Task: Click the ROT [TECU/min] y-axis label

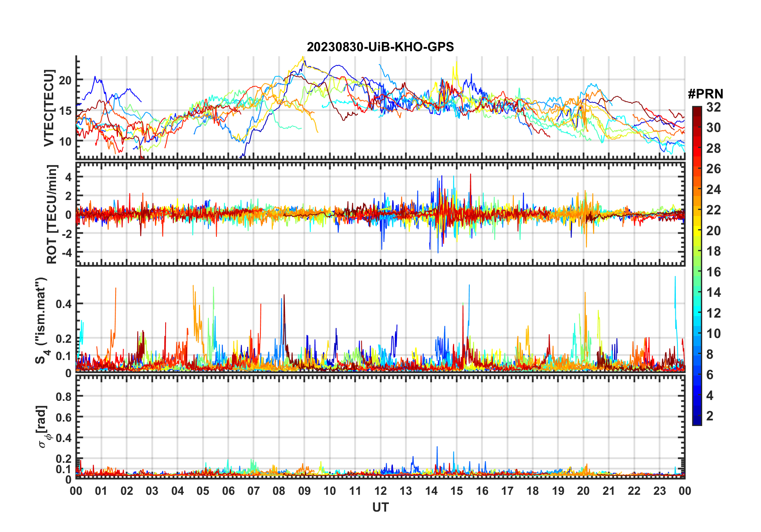Action: click(x=52, y=214)
